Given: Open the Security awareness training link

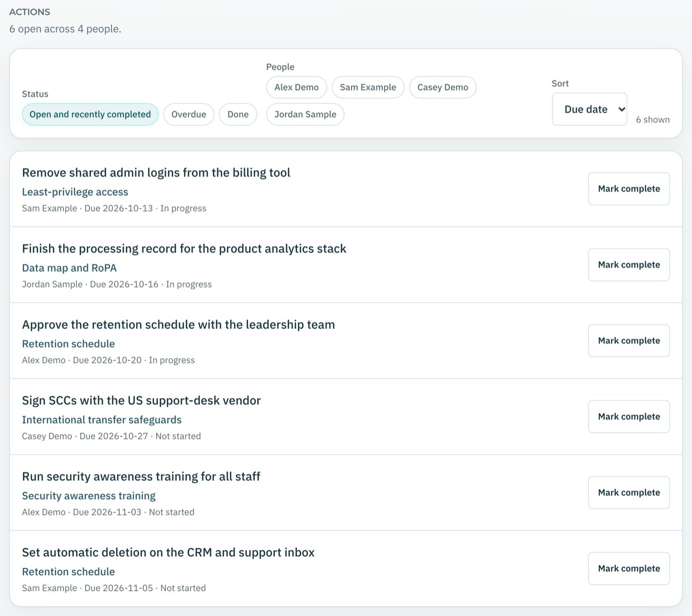Looking at the screenshot, I should coord(89,496).
